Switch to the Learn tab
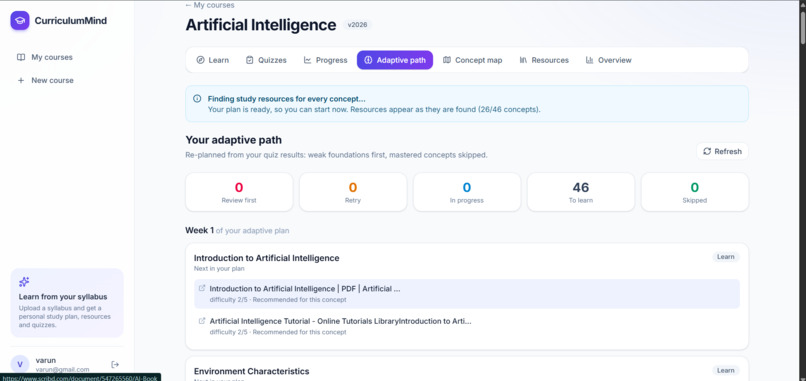 coord(212,60)
